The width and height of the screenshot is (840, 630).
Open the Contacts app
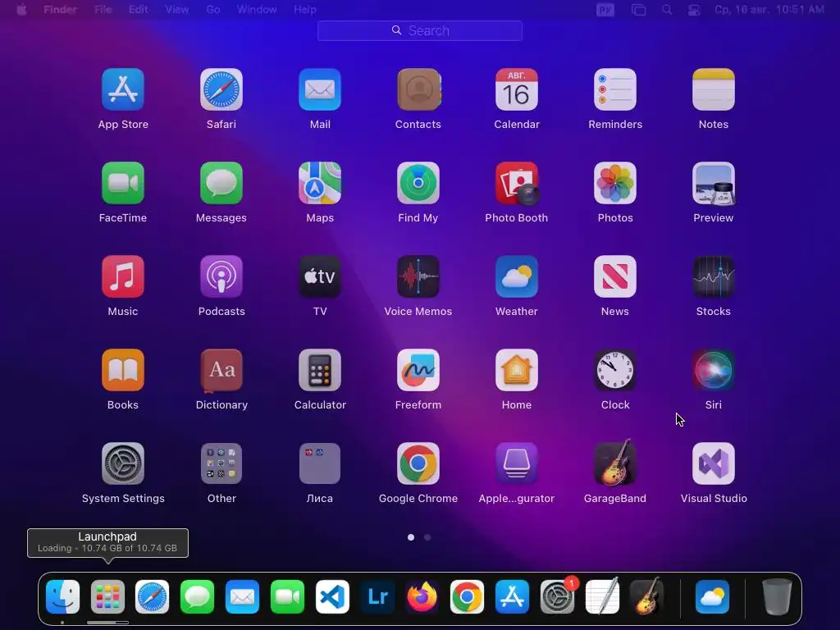418,89
